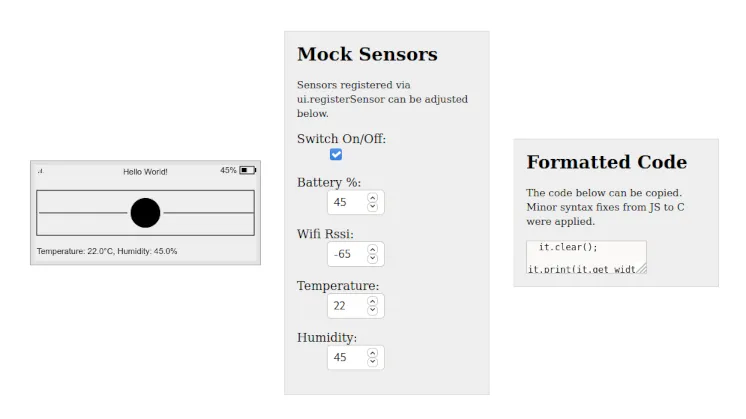Increase Humidity with the up arrow
This screenshot has width=746, height=419.
(x=373, y=353)
